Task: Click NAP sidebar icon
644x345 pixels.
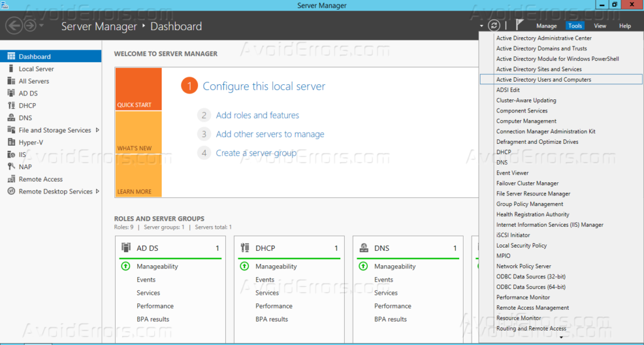Action: pos(11,167)
